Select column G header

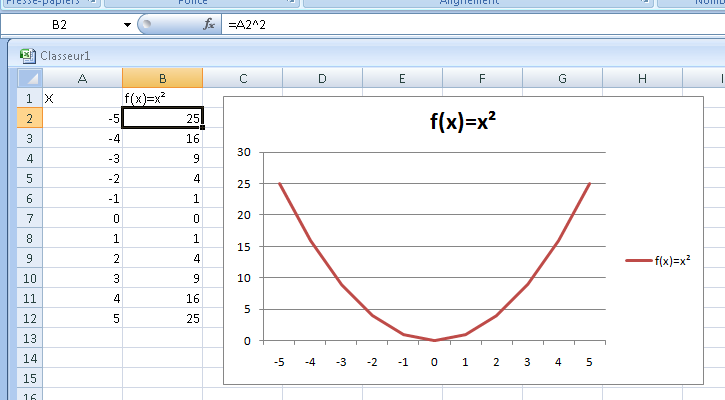pos(562,78)
